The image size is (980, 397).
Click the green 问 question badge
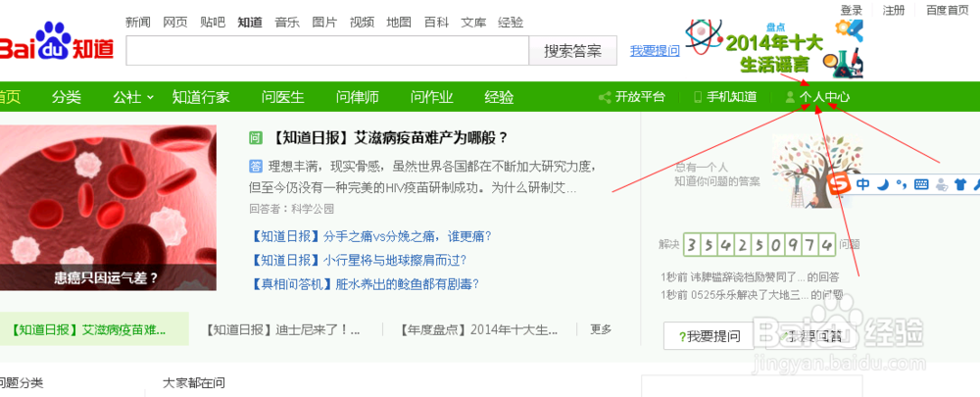tap(255, 137)
